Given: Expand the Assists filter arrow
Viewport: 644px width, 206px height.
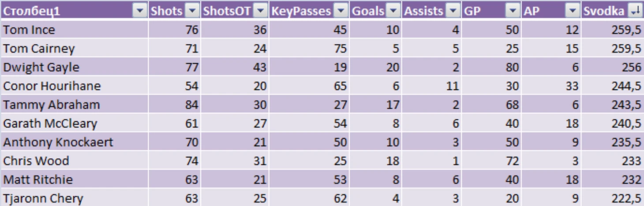Looking at the screenshot, I should pos(453,11).
